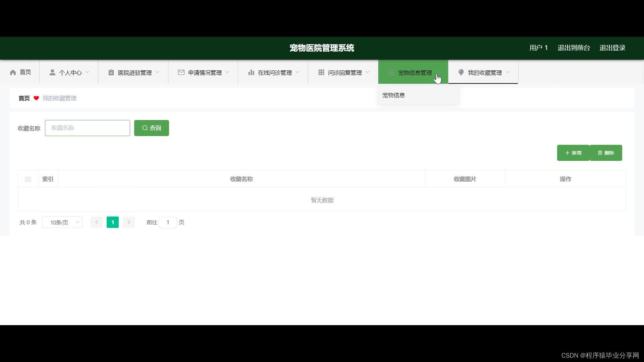Tick the select-all checkbox in the table header
This screenshot has width=644, height=362.
coord(28,179)
